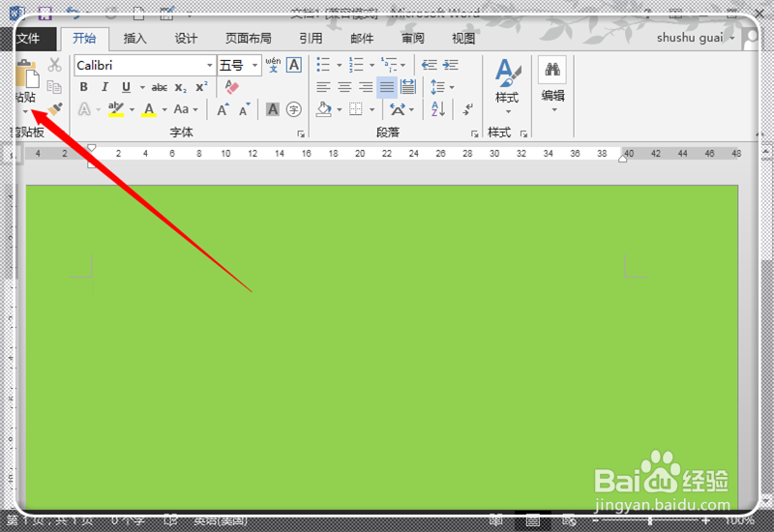Open the font color dropdown arrow

coord(164,109)
